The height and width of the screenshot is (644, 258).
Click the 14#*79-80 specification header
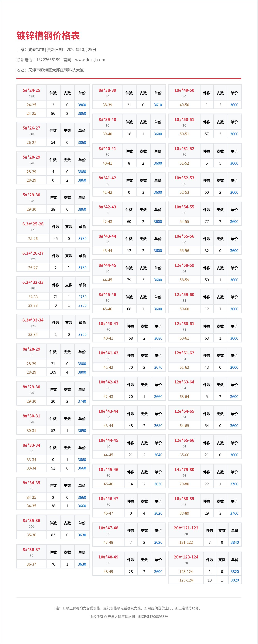click(184, 470)
